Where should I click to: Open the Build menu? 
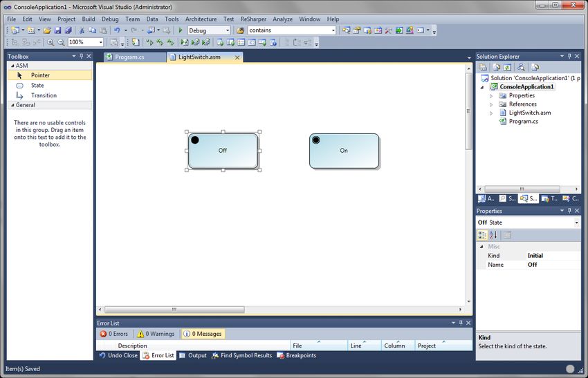(x=89, y=19)
